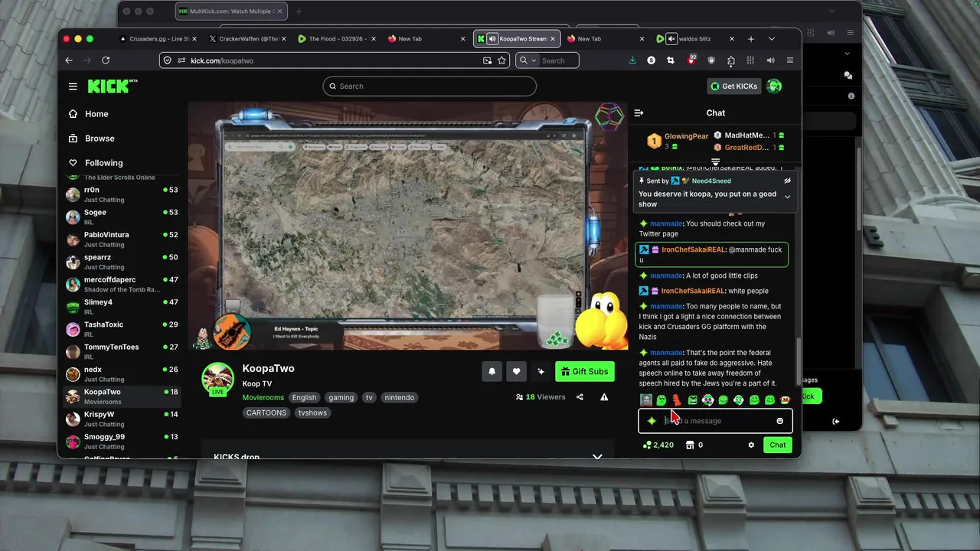The width and height of the screenshot is (980, 551).
Task: Open the Sogee channel in the sidebar
Action: click(x=122, y=217)
